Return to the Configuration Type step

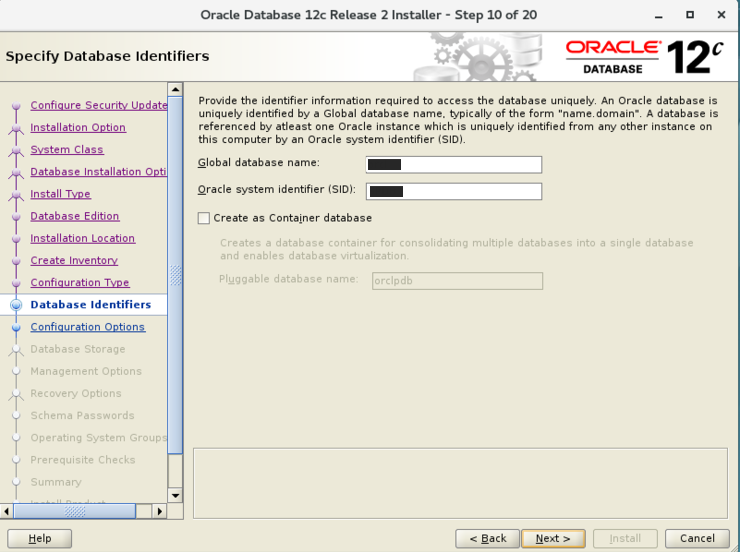click(x=80, y=283)
